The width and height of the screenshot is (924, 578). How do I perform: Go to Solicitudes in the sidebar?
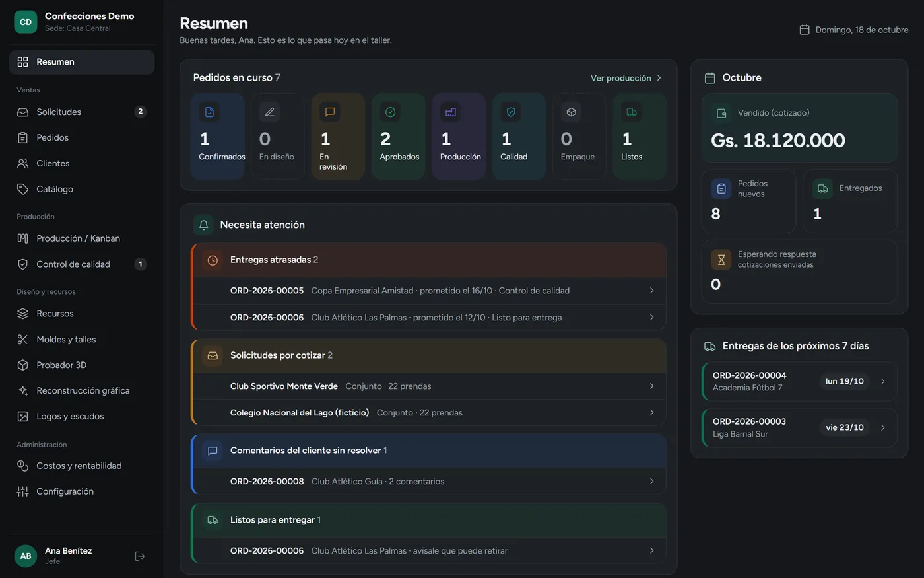pyautogui.click(x=82, y=112)
